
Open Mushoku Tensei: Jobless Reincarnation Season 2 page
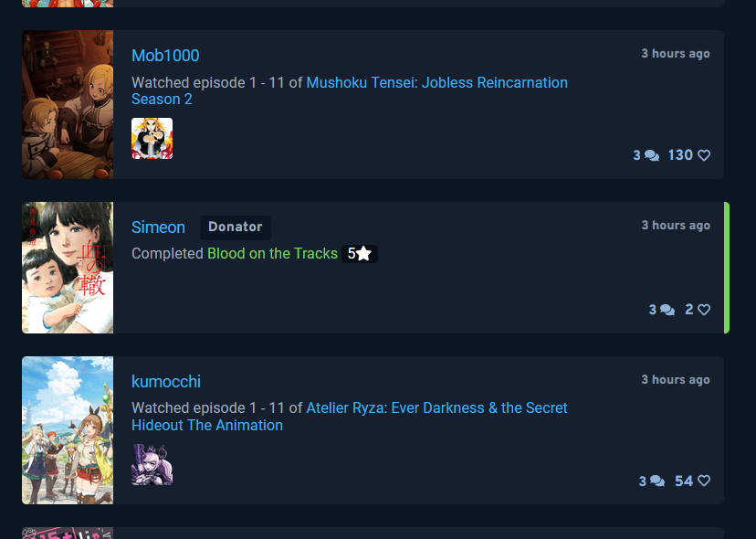(350, 90)
